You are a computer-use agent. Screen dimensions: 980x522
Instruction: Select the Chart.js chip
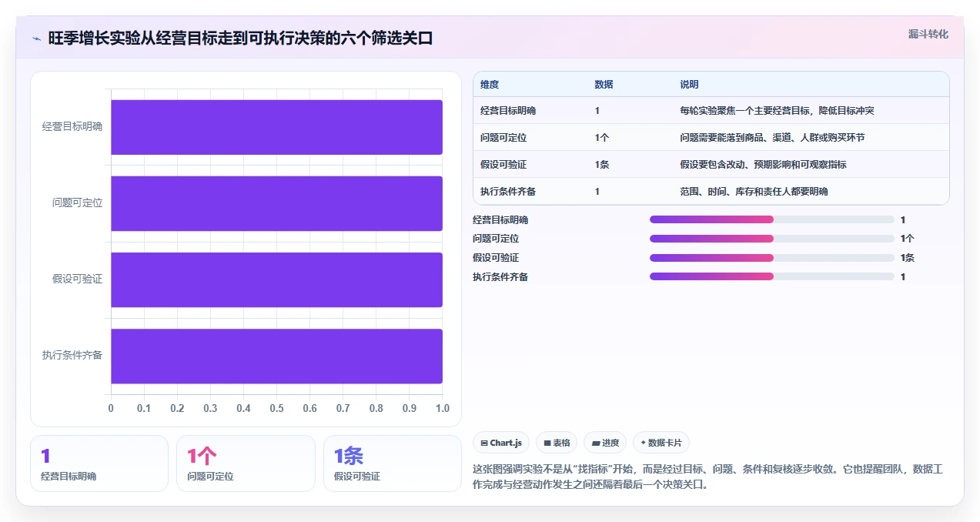(x=501, y=443)
